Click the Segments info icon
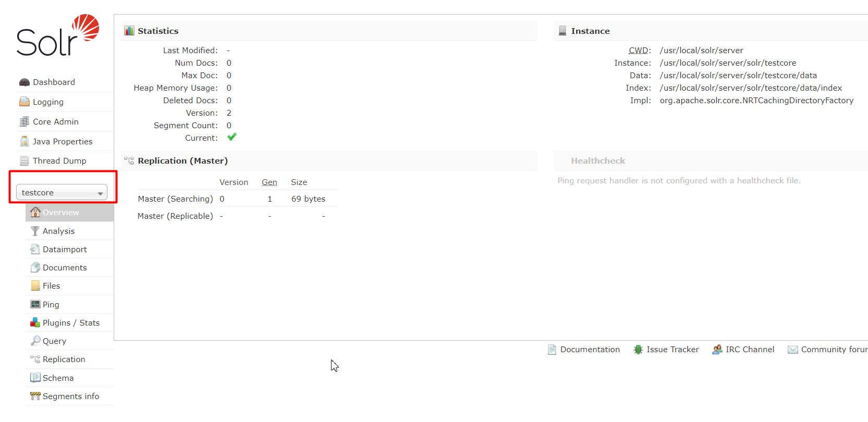 point(35,396)
